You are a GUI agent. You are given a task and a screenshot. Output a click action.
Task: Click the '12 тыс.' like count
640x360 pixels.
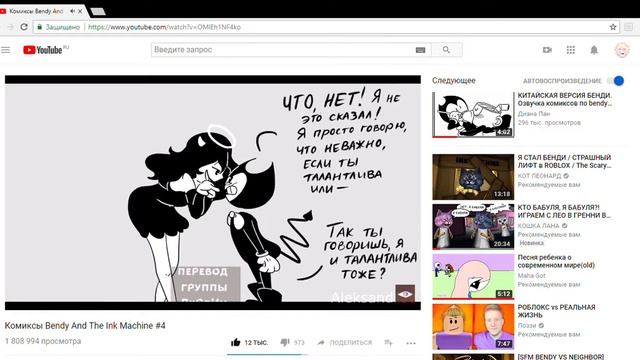pos(256,342)
